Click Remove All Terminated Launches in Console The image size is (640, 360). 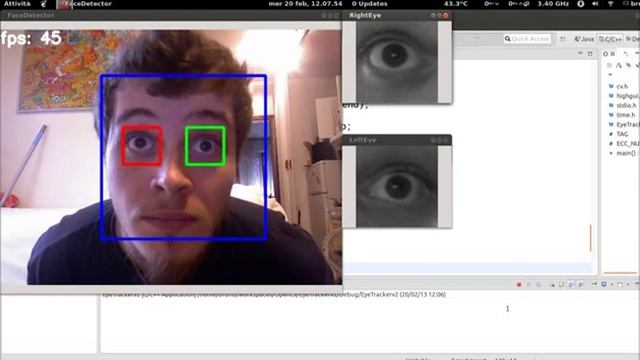tap(538, 284)
